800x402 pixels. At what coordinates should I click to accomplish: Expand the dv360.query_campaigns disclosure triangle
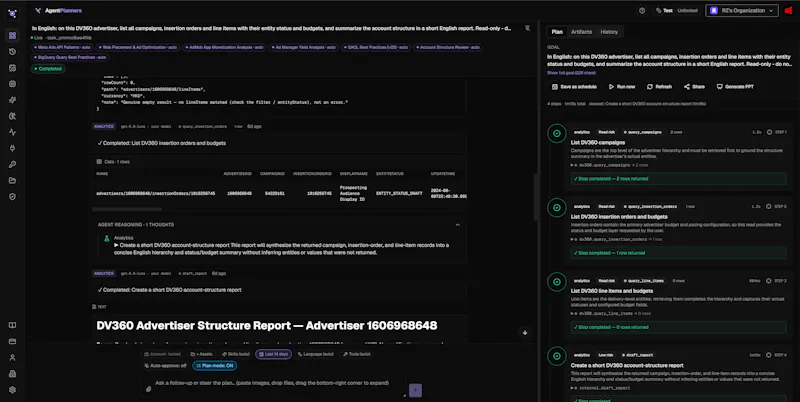point(572,165)
